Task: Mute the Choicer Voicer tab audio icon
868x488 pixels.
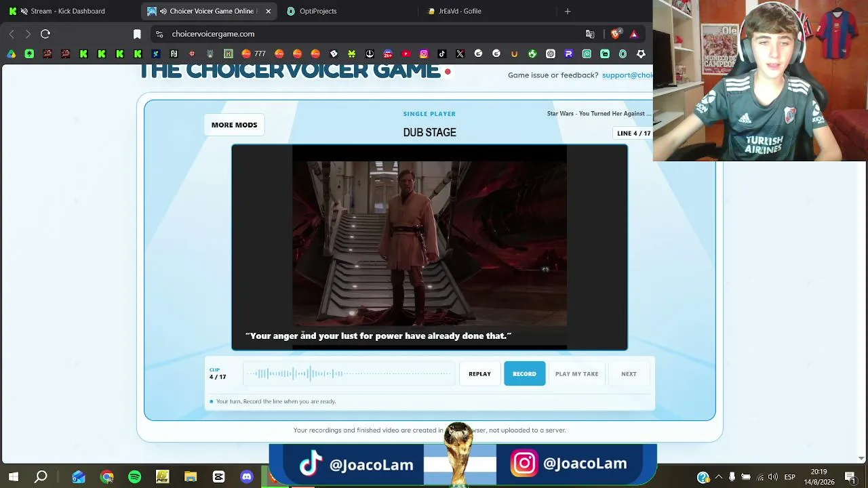Action: click(x=163, y=11)
